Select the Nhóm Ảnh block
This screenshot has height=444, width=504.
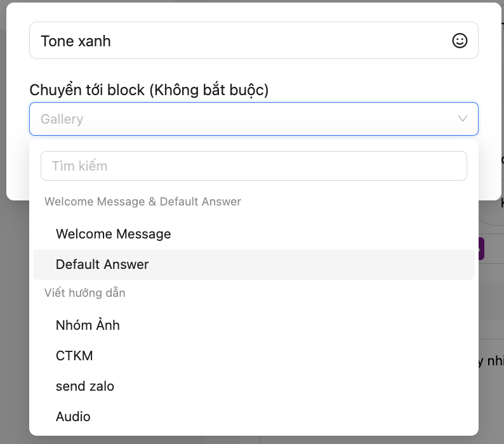(88, 325)
